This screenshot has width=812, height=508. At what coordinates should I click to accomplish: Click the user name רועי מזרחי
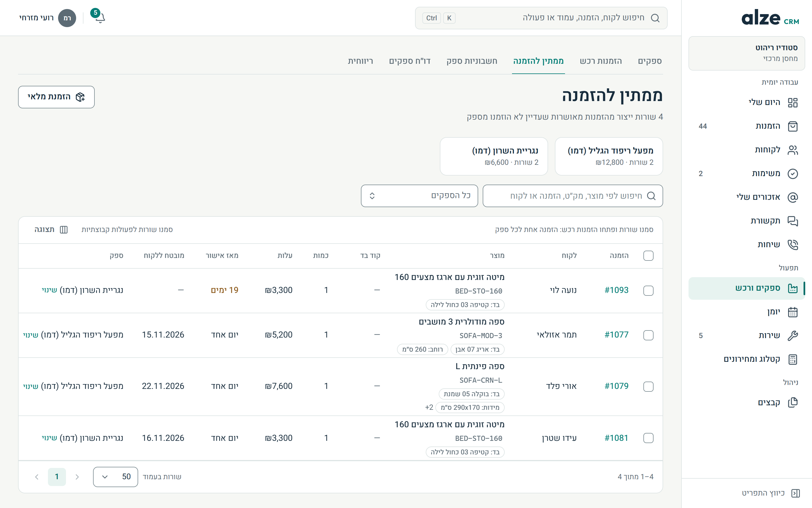pos(36,18)
